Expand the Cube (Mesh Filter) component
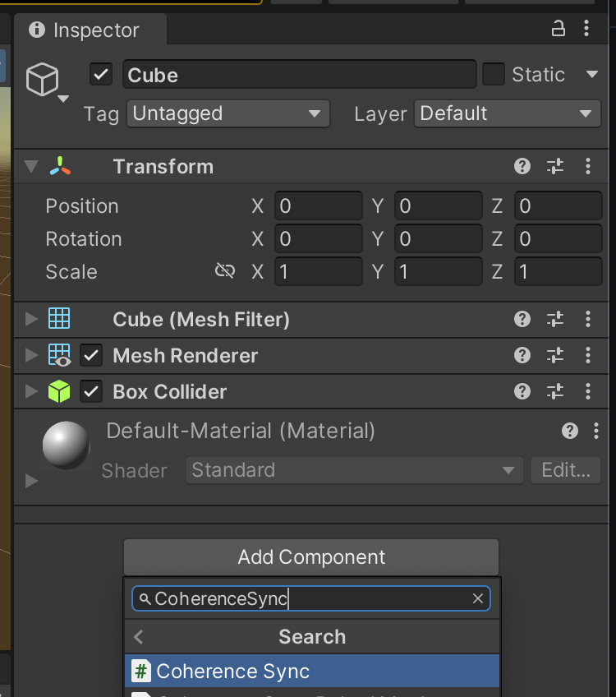Screen dimensions: 616x697 [31, 319]
